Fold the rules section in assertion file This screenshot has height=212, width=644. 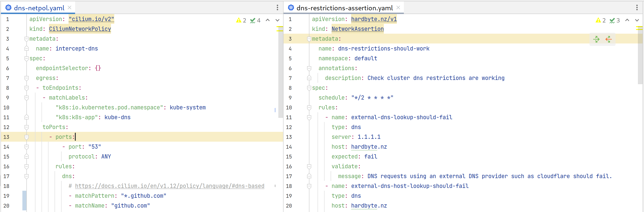click(x=309, y=108)
